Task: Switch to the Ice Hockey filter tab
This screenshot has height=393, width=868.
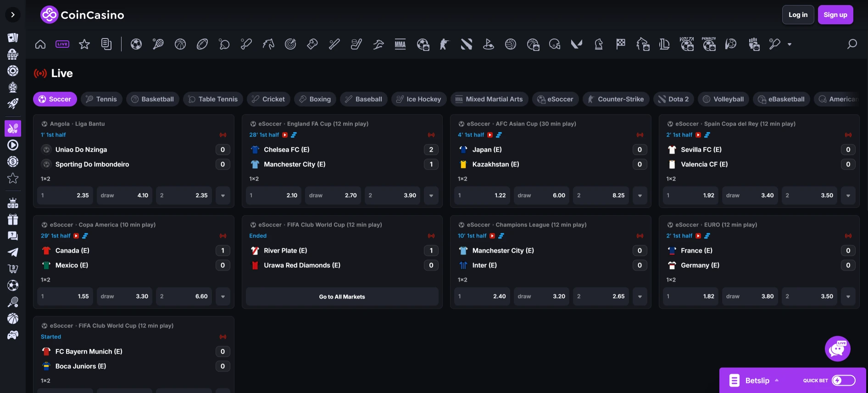Action: [x=419, y=99]
